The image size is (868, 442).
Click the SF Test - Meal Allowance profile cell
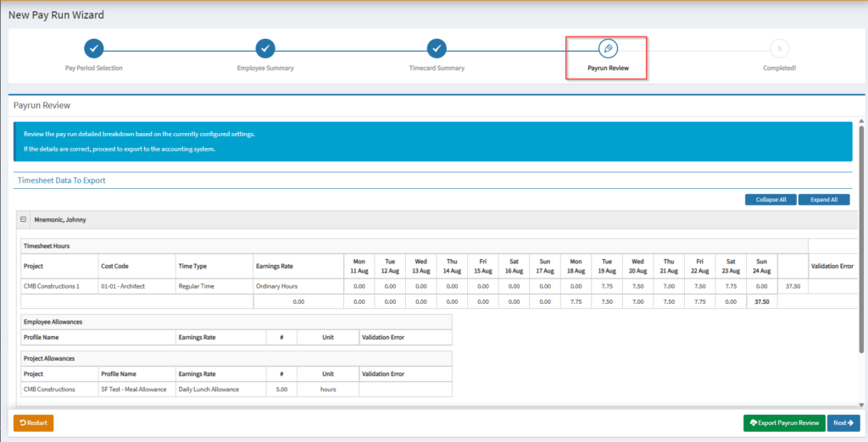click(136, 389)
